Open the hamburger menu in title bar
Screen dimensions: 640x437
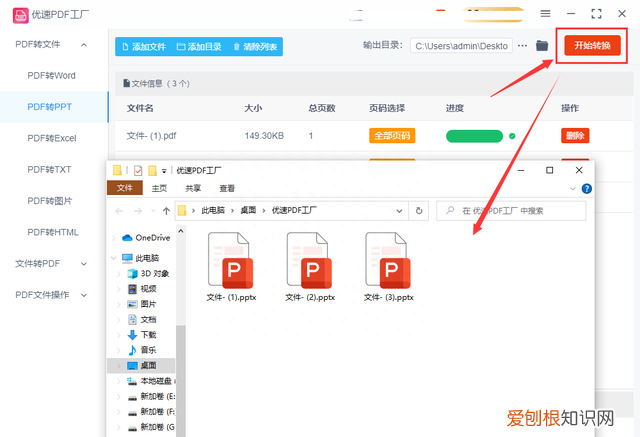click(545, 14)
